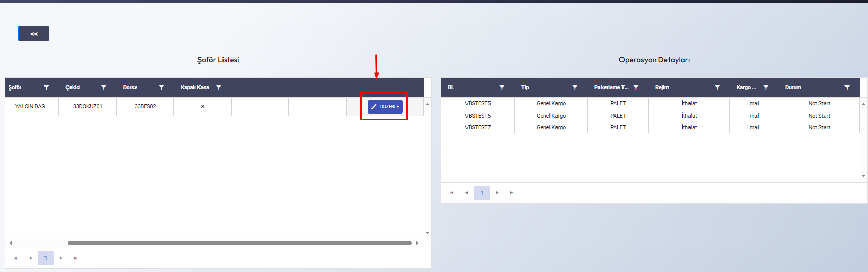Viewport: 868px width, 272px height.
Task: Filter the Dorse column
Action: (x=161, y=88)
